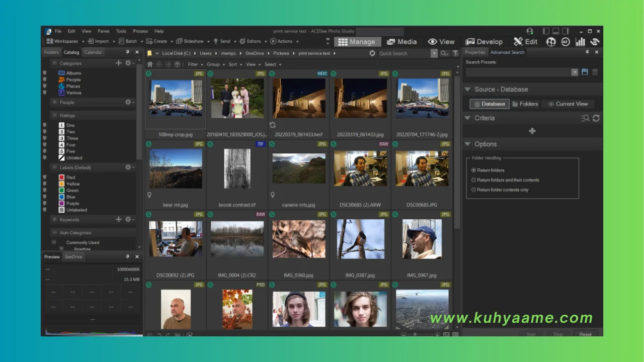Open Categories settings gear
This screenshot has width=644, height=362.
coord(129,63)
